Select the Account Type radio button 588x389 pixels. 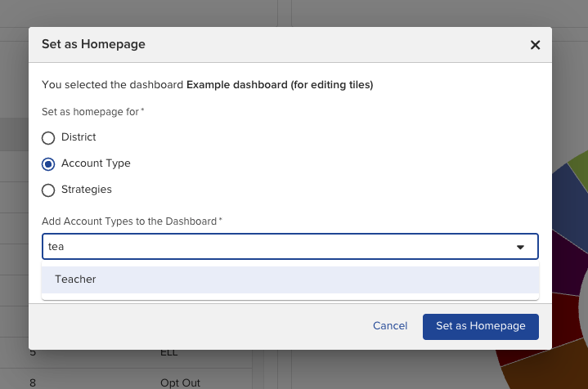[x=48, y=164]
